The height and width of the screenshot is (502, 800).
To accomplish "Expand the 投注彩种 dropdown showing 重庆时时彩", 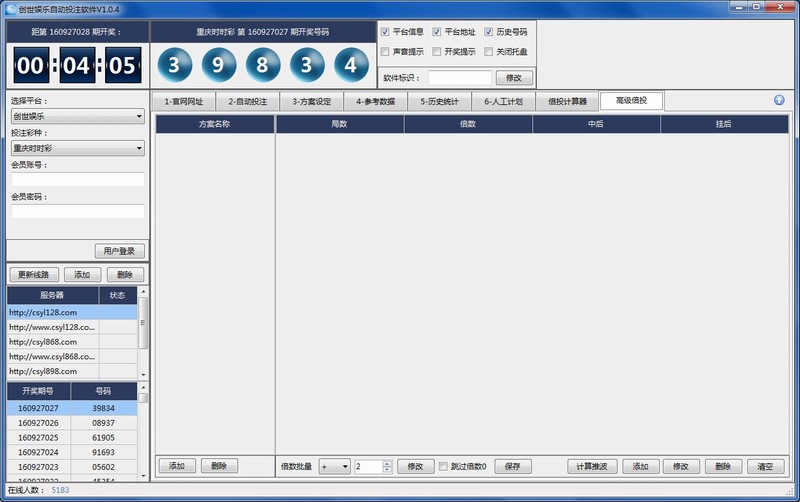I will point(78,148).
